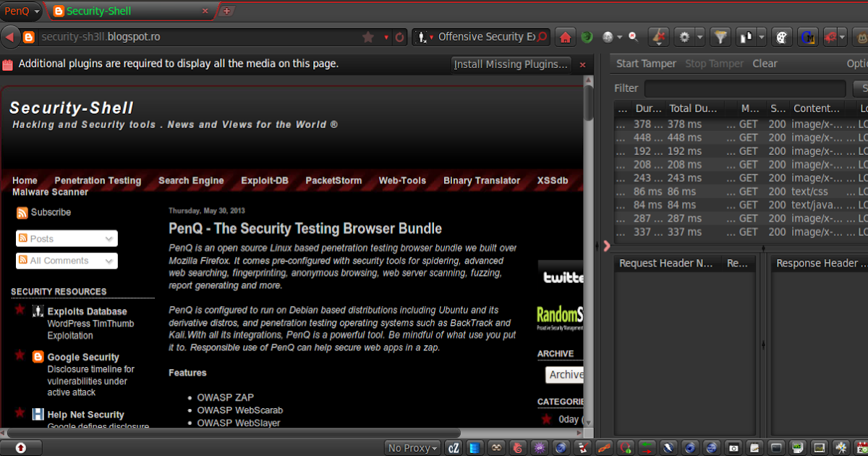The height and width of the screenshot is (456, 868).
Task: Click the camera screenshot icon
Action: point(734,448)
